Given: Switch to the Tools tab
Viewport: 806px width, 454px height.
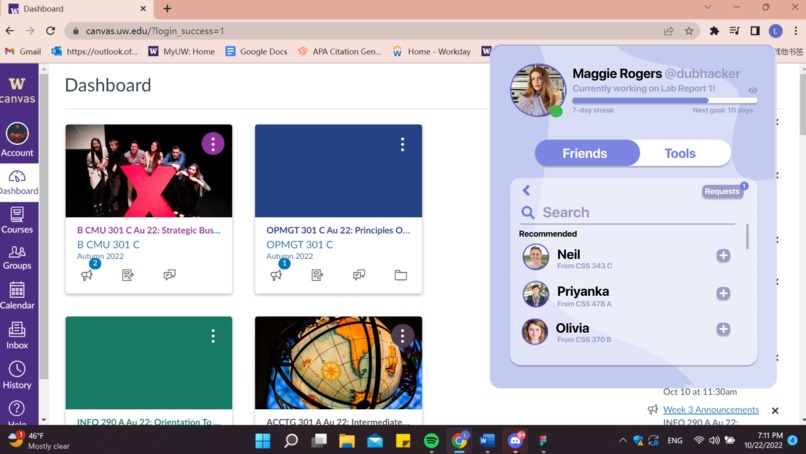Looking at the screenshot, I should 680,153.
